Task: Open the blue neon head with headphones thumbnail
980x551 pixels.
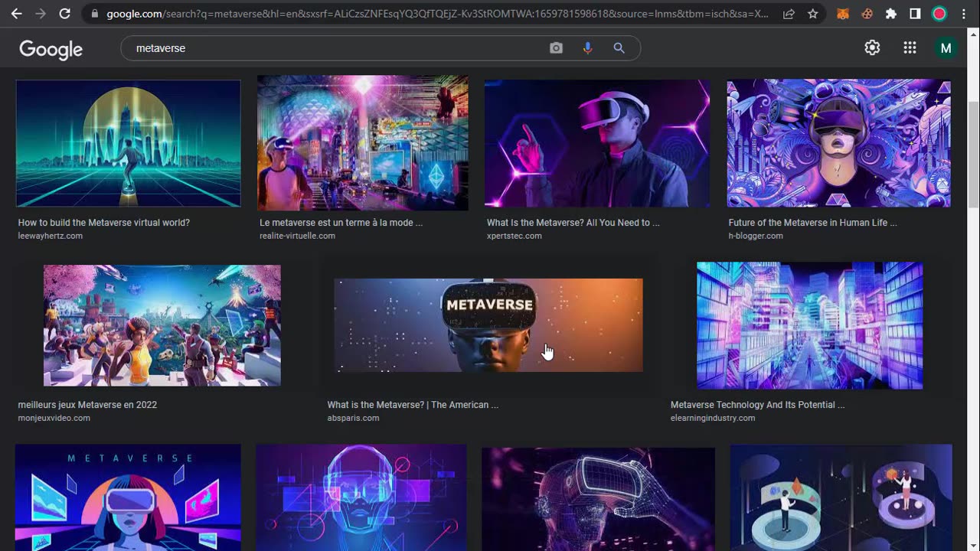Action: [361, 497]
